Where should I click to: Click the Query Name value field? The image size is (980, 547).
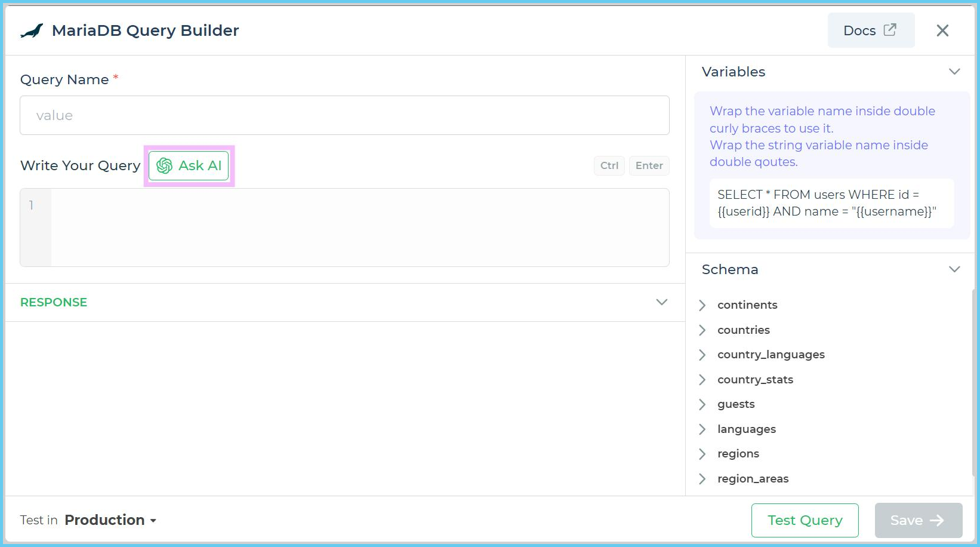coord(344,115)
